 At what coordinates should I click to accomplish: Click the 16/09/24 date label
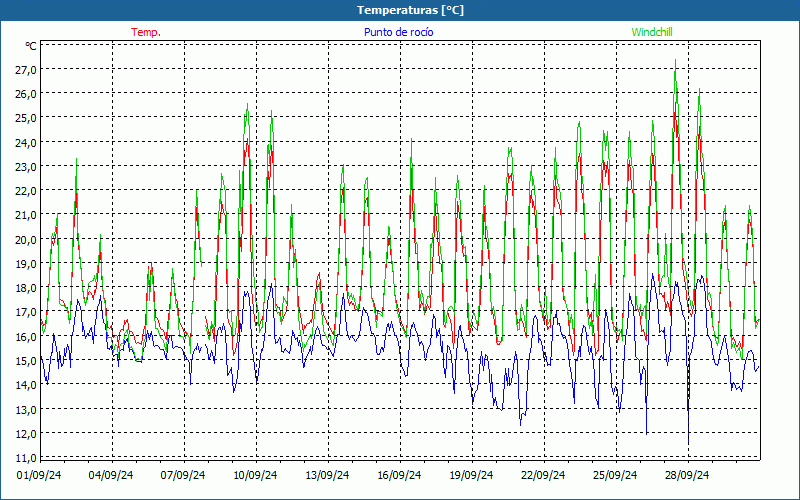tap(399, 475)
